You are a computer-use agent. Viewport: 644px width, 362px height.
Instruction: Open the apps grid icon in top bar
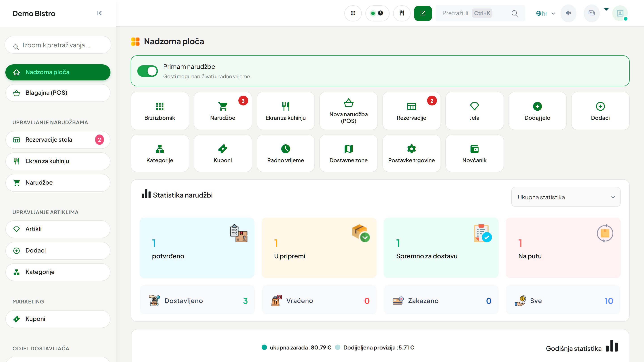pos(353,13)
